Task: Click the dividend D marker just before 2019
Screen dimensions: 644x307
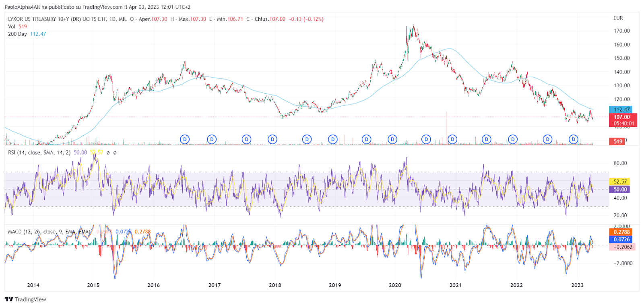Action: click(332, 140)
